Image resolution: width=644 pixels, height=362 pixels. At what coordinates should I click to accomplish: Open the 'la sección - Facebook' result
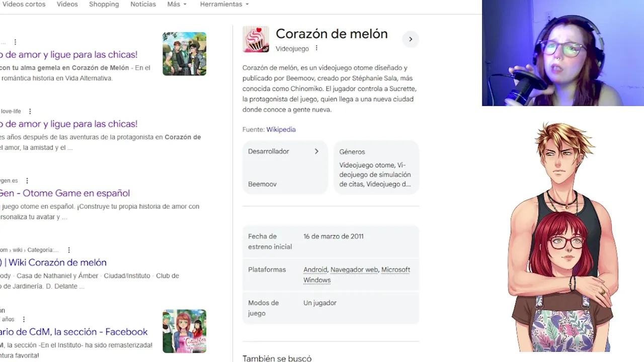point(74,332)
